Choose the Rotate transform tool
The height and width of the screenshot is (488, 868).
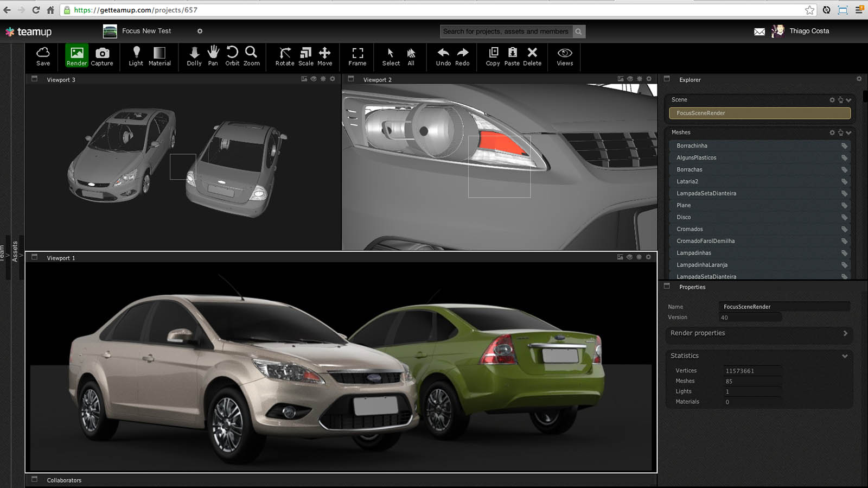tap(285, 56)
